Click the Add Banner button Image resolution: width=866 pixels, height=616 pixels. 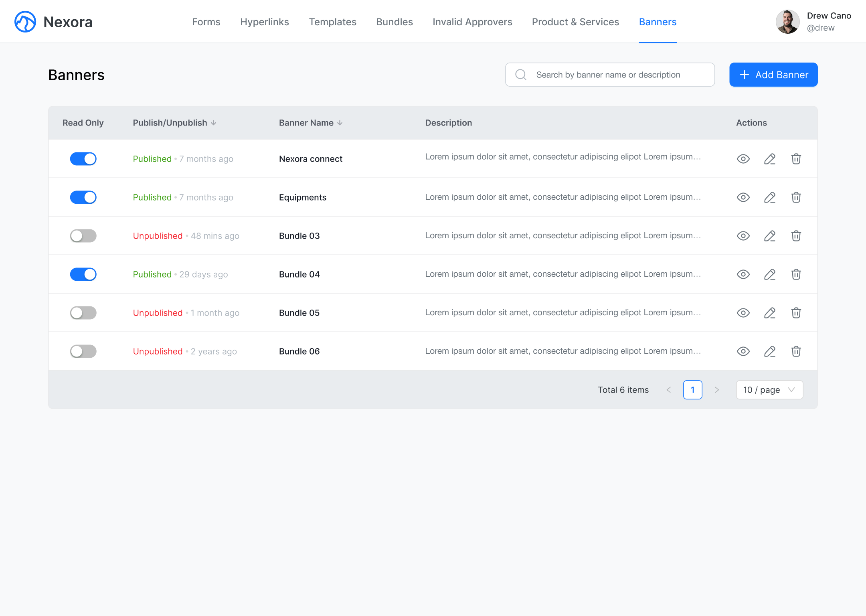click(773, 75)
